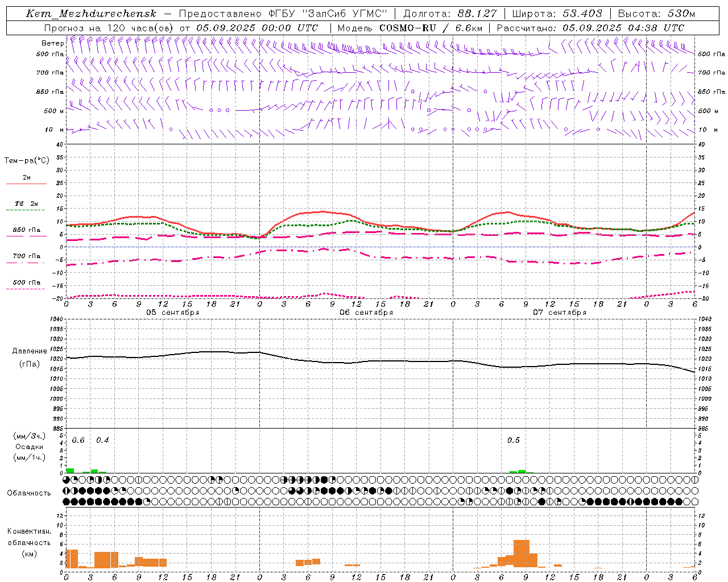728x582 pixels.
Task: Click the 06 сентября date label
Action: 366,312
